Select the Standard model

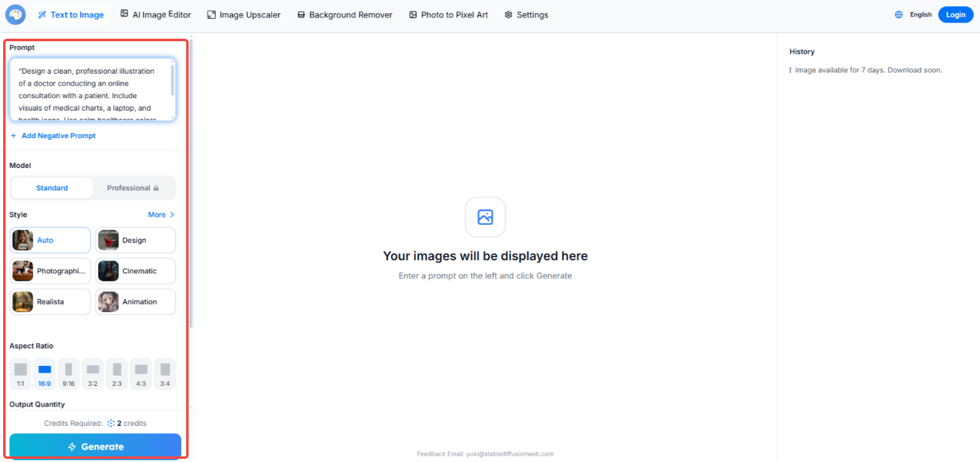[x=52, y=188]
